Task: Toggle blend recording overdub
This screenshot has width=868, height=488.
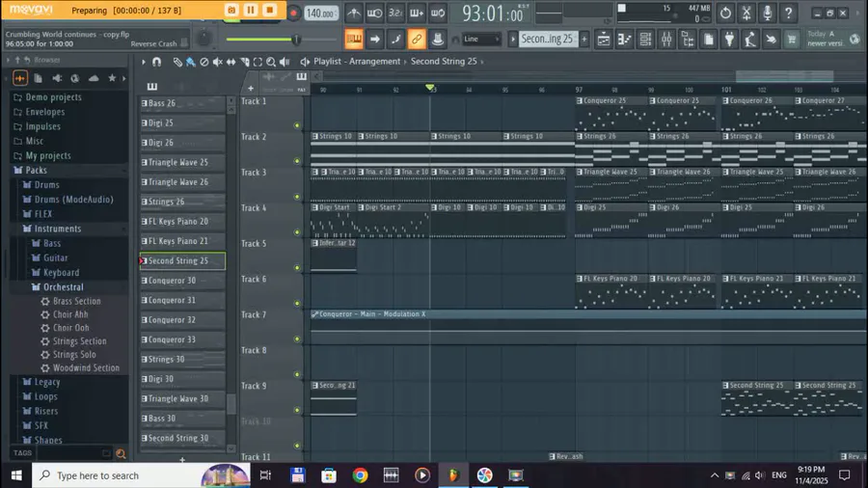Action: [x=417, y=13]
